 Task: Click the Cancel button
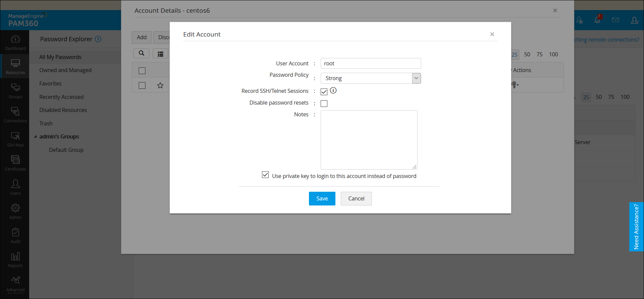point(356,198)
